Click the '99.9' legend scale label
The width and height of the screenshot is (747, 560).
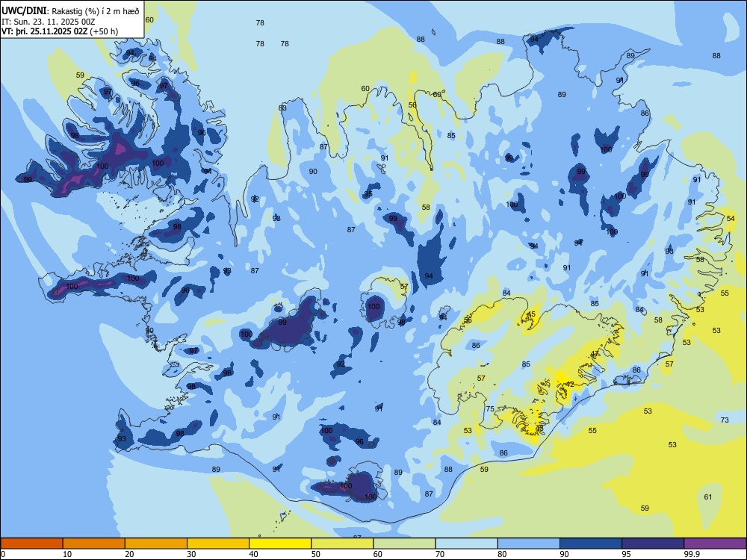tap(691, 554)
